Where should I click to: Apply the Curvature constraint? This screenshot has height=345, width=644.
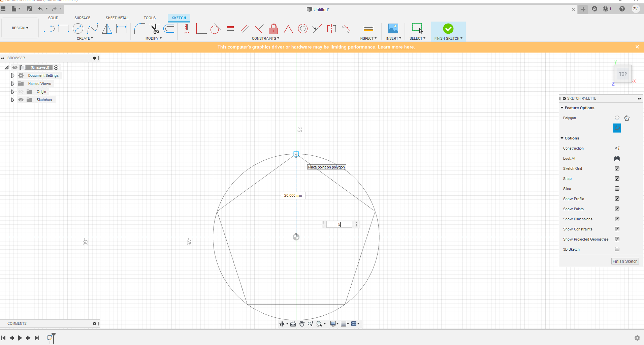(x=346, y=29)
